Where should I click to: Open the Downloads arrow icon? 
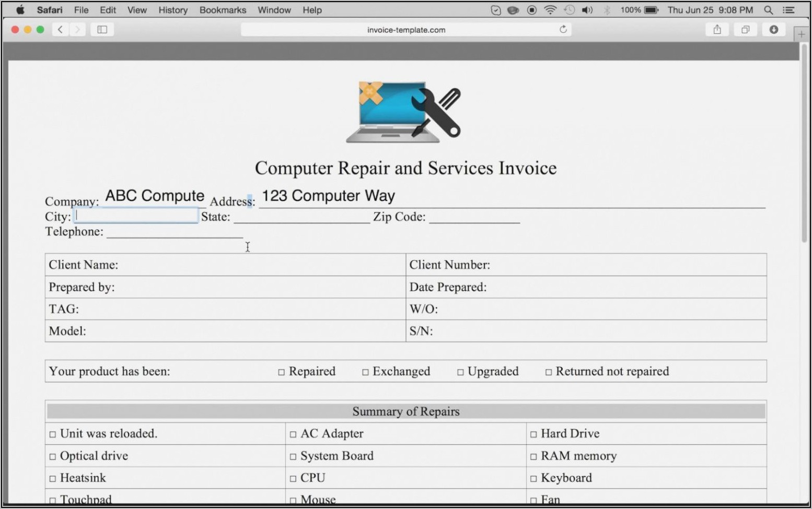773,30
